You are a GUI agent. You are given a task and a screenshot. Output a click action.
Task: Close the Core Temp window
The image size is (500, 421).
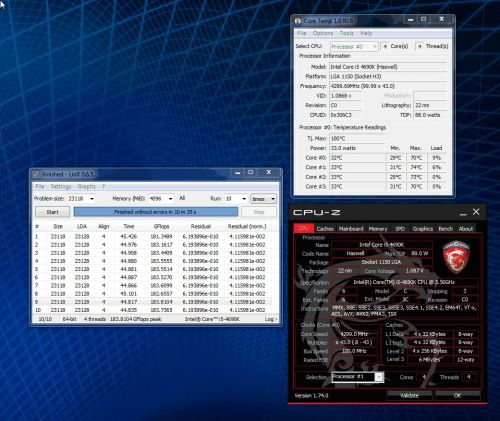[441, 19]
